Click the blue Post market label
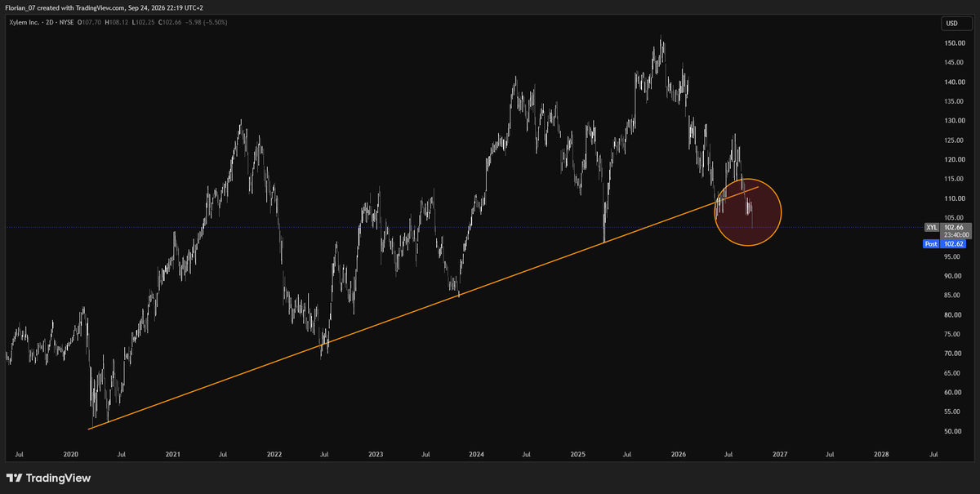Screen dimensions: 980x494 tap(932, 243)
